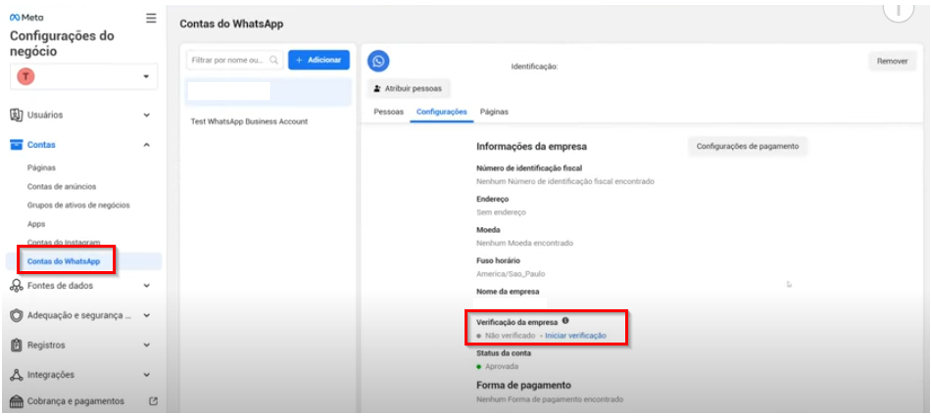Open Contas do Instagram
This screenshot has width=931, height=416.
[64, 243]
